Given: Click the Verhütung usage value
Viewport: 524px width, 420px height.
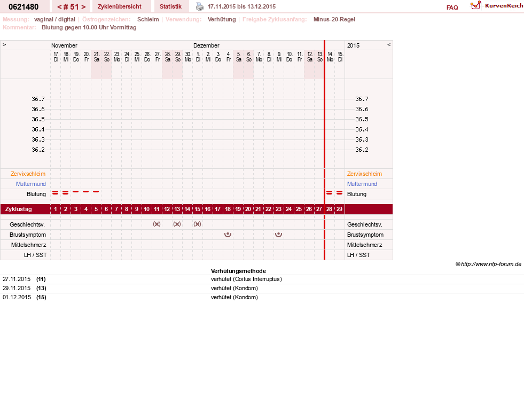Looking at the screenshot, I should click(x=222, y=19).
